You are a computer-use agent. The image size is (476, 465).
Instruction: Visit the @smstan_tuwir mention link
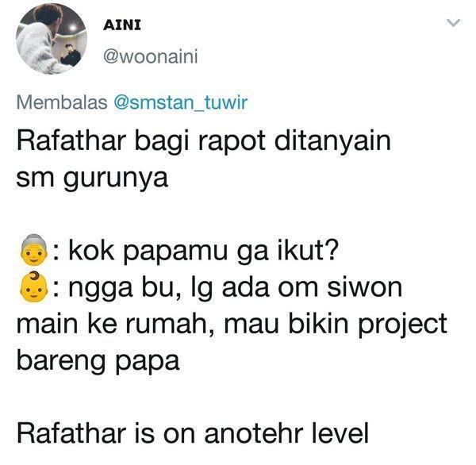click(181, 102)
